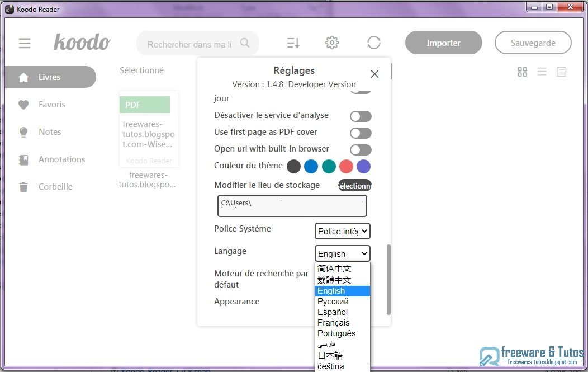The image size is (588, 372).
Task: Toggle Désactiver le service d'analyse
Action: click(361, 116)
